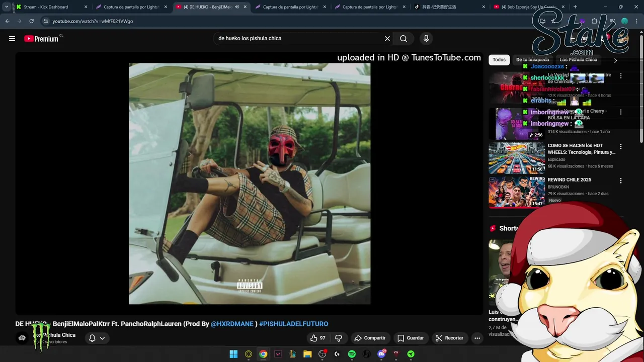Open options for COMO SE HACEN video
Image resolution: width=644 pixels, height=362 pixels.
[621, 146]
